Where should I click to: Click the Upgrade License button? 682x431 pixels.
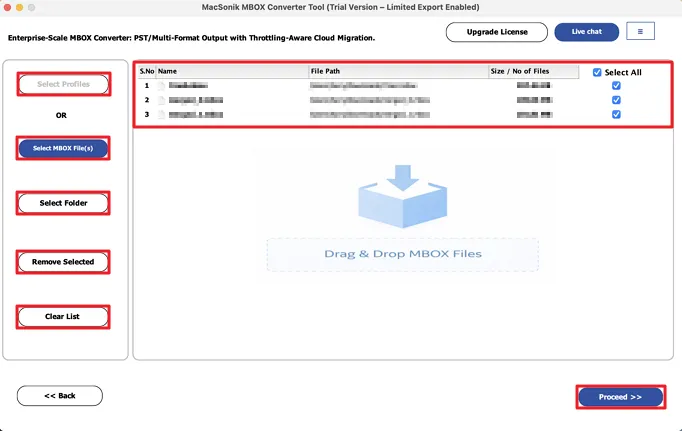click(497, 32)
